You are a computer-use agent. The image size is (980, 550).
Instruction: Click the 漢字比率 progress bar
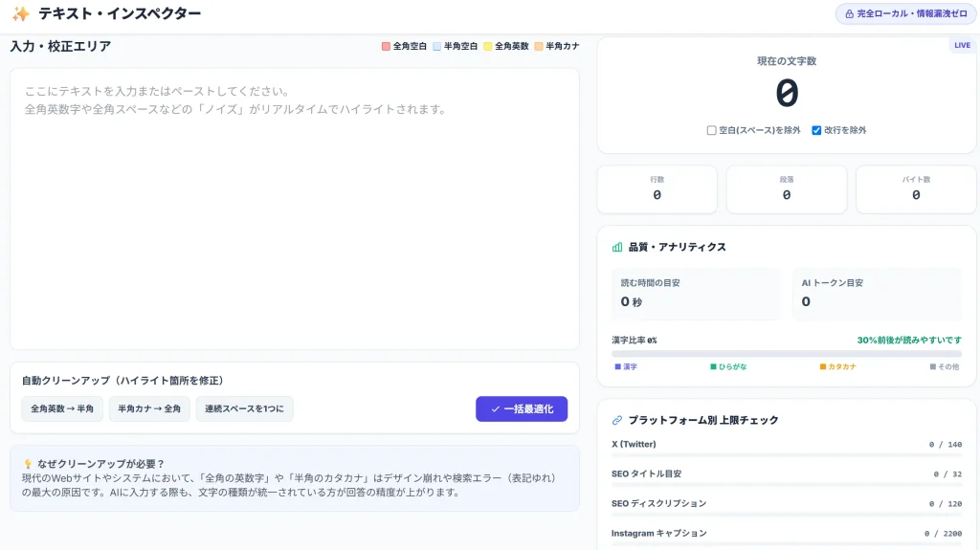point(787,354)
